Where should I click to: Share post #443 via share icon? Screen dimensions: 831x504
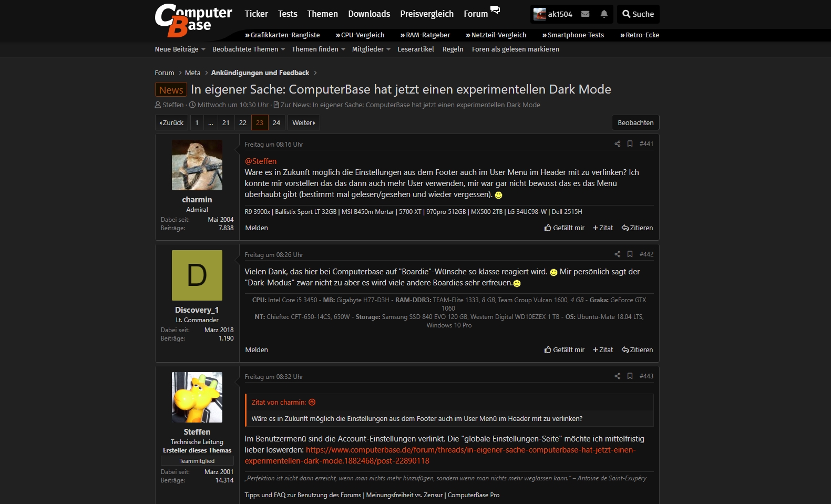[618, 376]
